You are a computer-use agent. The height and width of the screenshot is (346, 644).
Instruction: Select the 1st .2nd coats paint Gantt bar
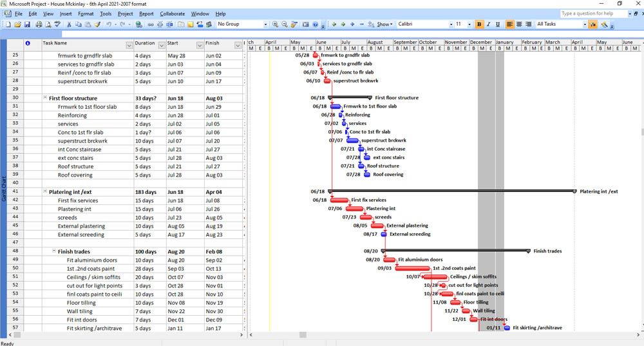pos(412,268)
